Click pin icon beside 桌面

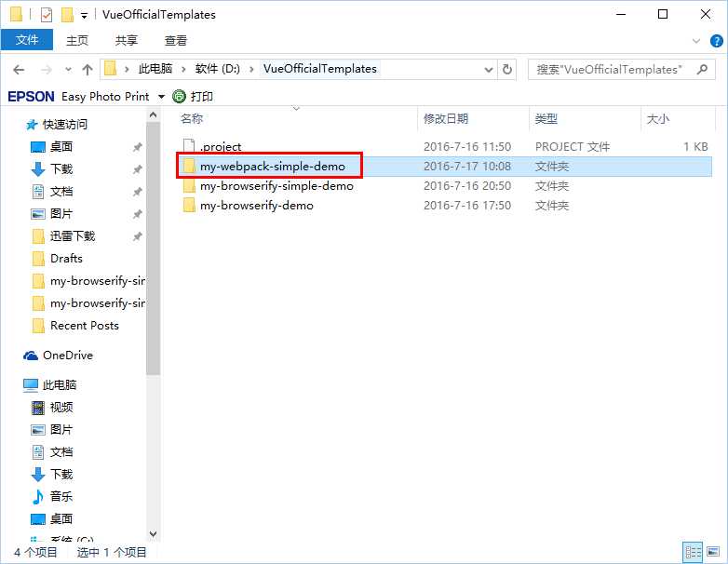tap(137, 148)
